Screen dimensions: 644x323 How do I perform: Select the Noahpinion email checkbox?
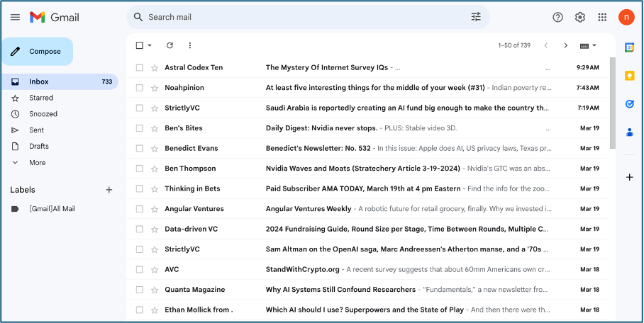pos(140,87)
